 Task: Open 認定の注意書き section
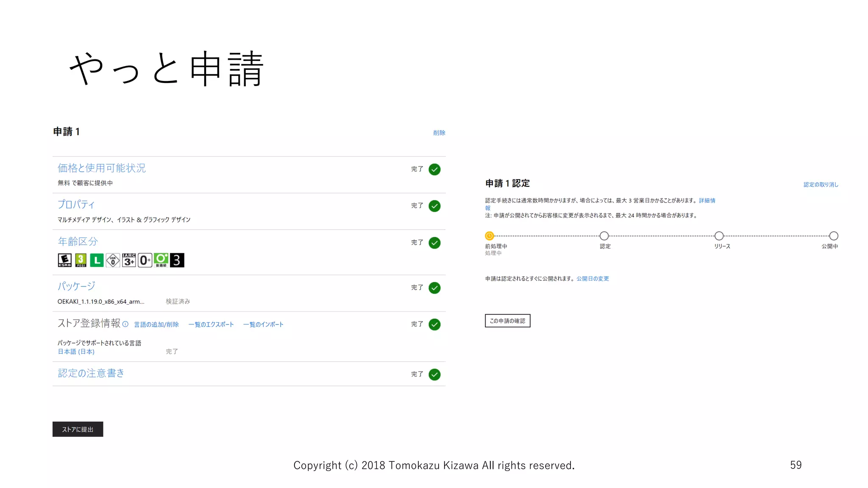pyautogui.click(x=91, y=373)
